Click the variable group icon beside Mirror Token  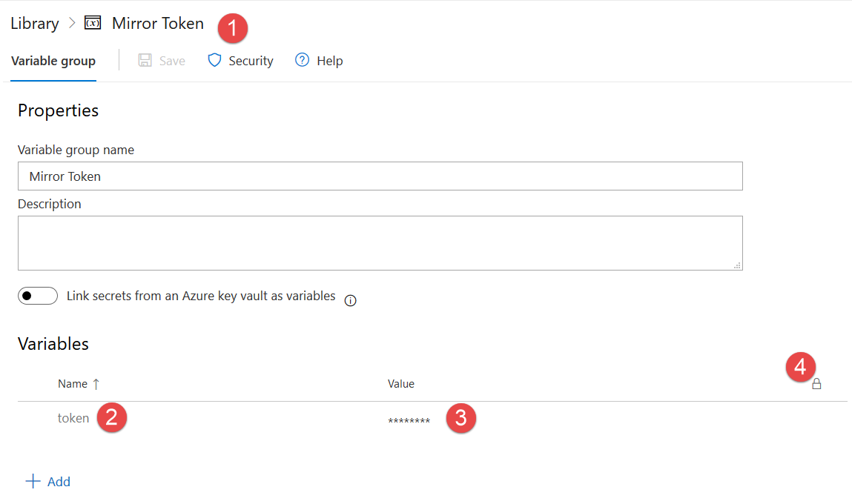click(93, 23)
